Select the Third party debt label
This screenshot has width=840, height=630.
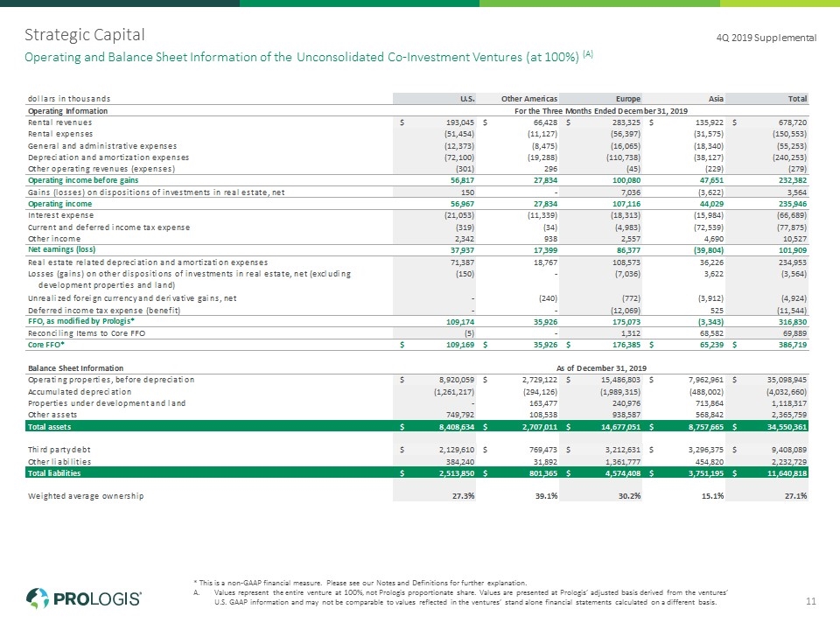(59, 450)
